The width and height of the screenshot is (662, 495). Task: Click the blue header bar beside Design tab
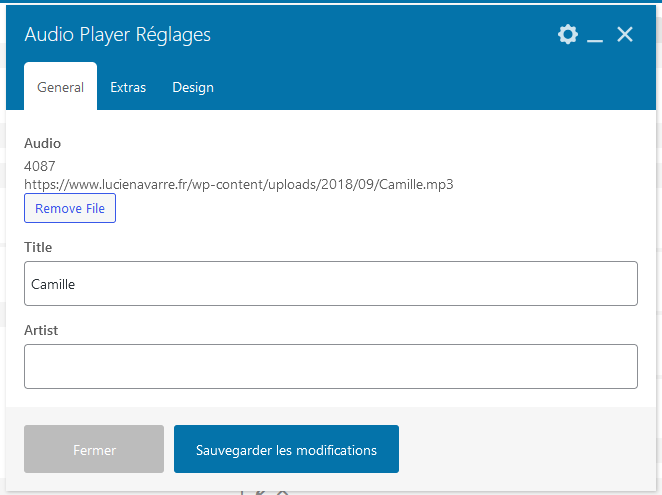(422, 87)
